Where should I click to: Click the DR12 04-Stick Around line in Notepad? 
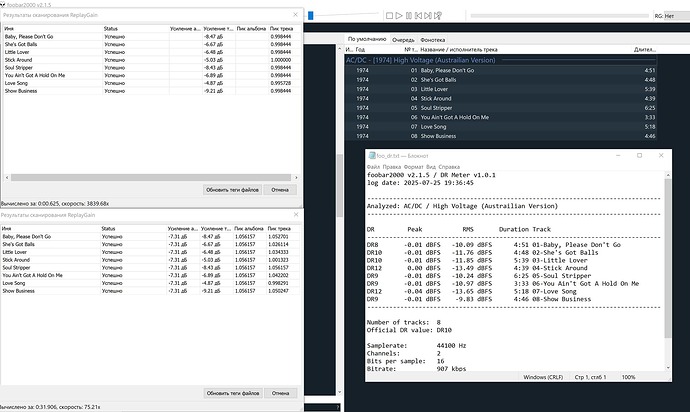coord(477,268)
